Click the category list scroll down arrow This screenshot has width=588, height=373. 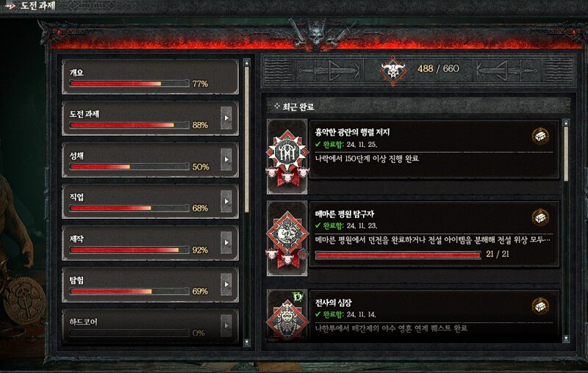[246, 341]
